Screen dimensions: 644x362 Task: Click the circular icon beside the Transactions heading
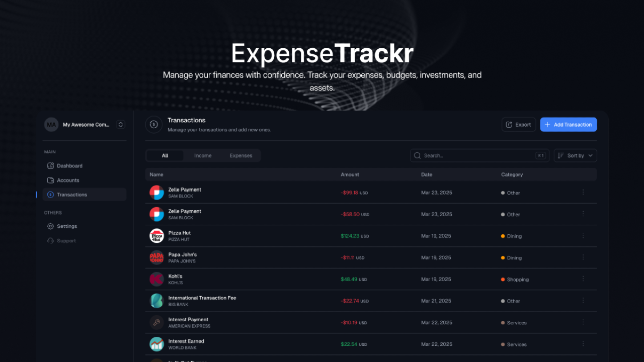coord(153,124)
